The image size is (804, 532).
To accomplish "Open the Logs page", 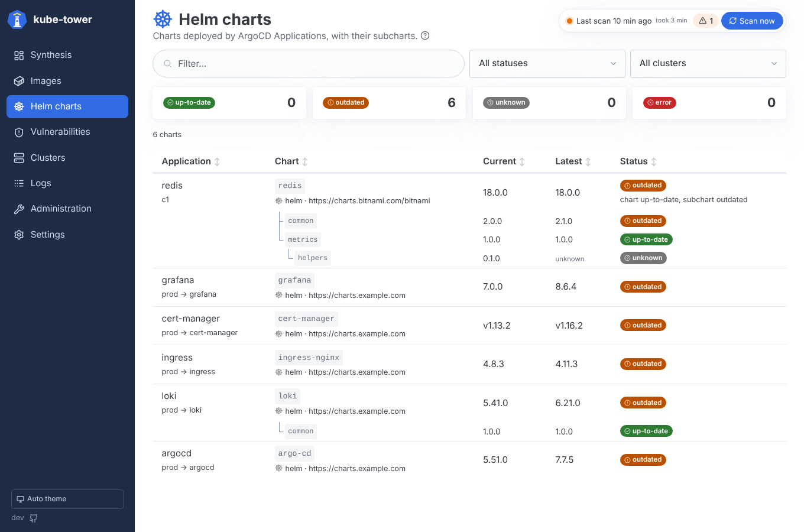I will point(67,183).
